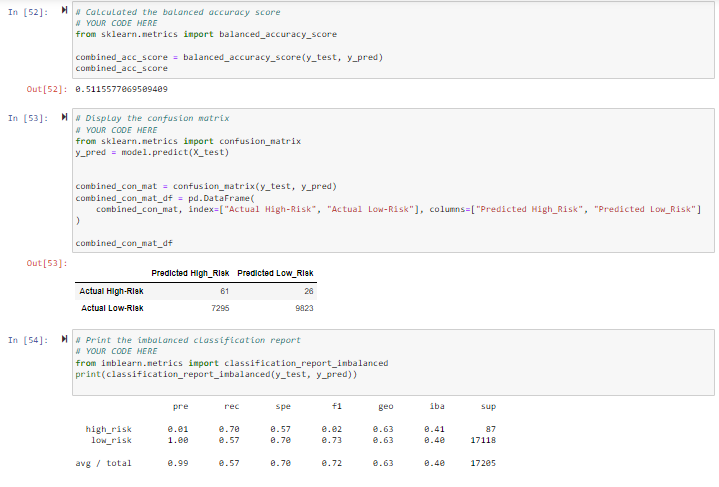The width and height of the screenshot is (719, 487).
Task: Click low_risk precision value 1.00
Action: pyautogui.click(x=178, y=440)
